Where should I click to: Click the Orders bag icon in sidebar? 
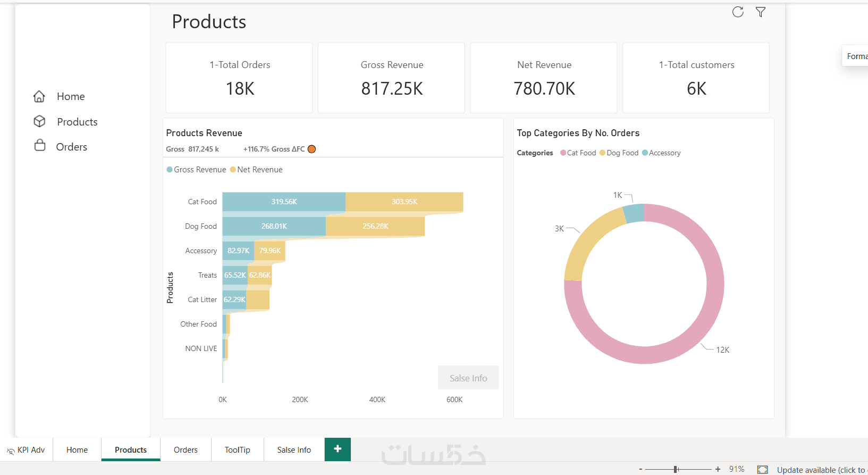click(40, 146)
